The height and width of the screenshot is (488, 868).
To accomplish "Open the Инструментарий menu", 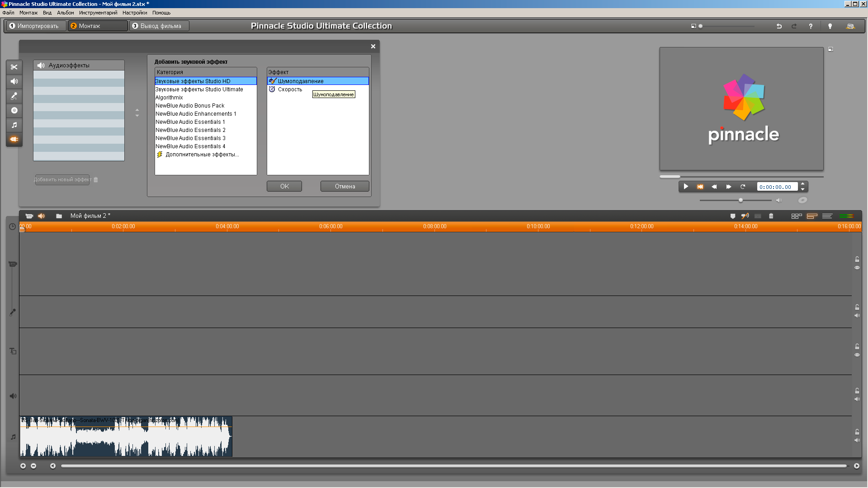I will click(x=98, y=13).
